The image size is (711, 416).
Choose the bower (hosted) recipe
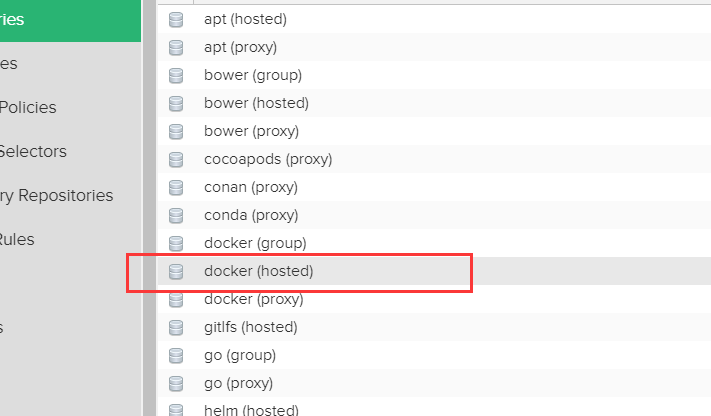(255, 103)
